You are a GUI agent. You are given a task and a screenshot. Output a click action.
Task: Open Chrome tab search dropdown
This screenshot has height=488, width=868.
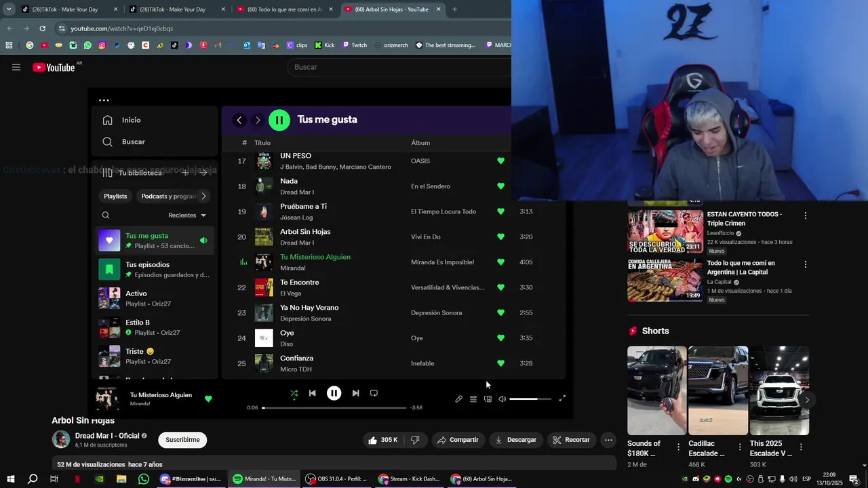(9, 9)
